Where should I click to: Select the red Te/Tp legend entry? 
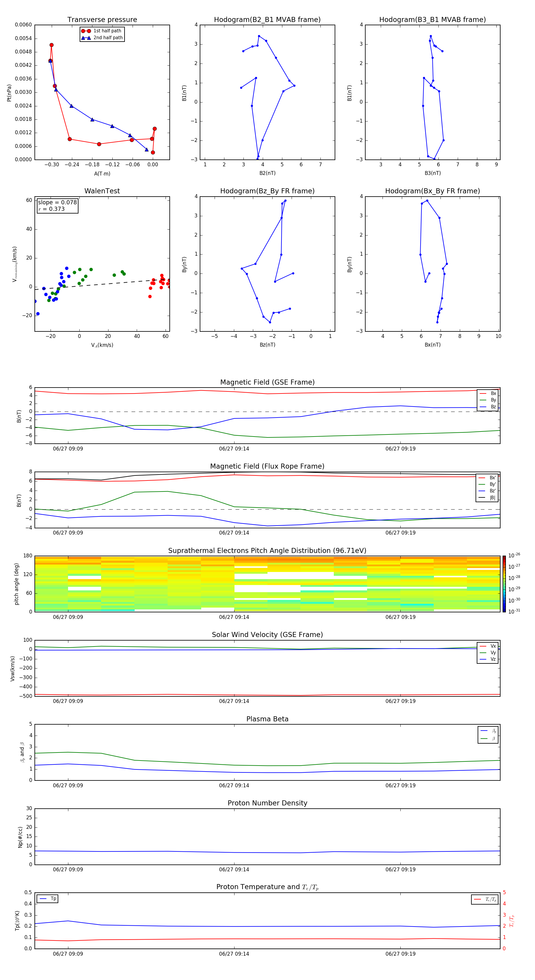tap(485, 899)
